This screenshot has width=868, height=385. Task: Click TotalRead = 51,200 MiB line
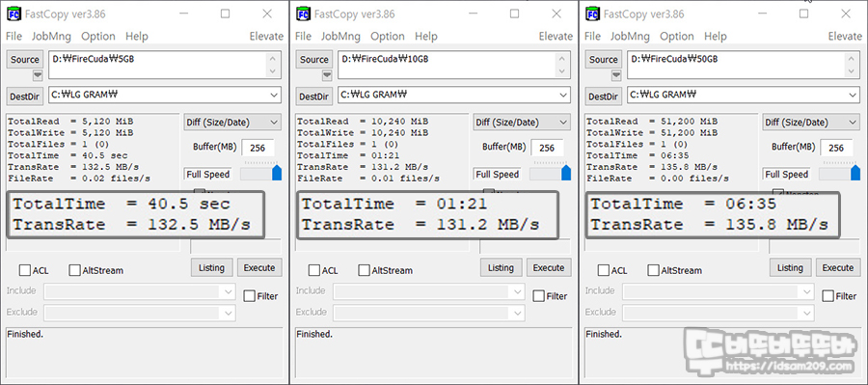point(652,122)
